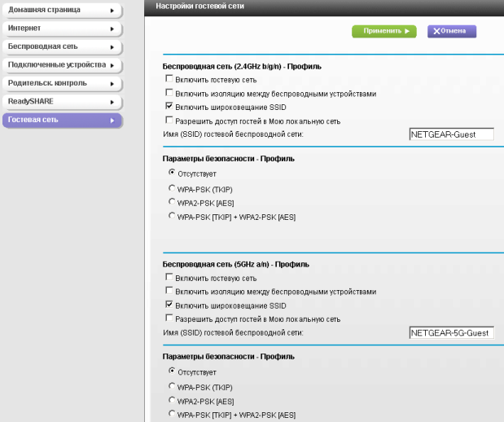Click arrow icon on Родительск. контроль item
504x422 pixels.
tap(112, 84)
